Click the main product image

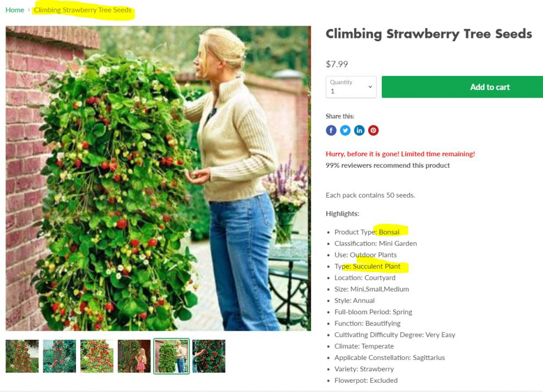[158, 178]
